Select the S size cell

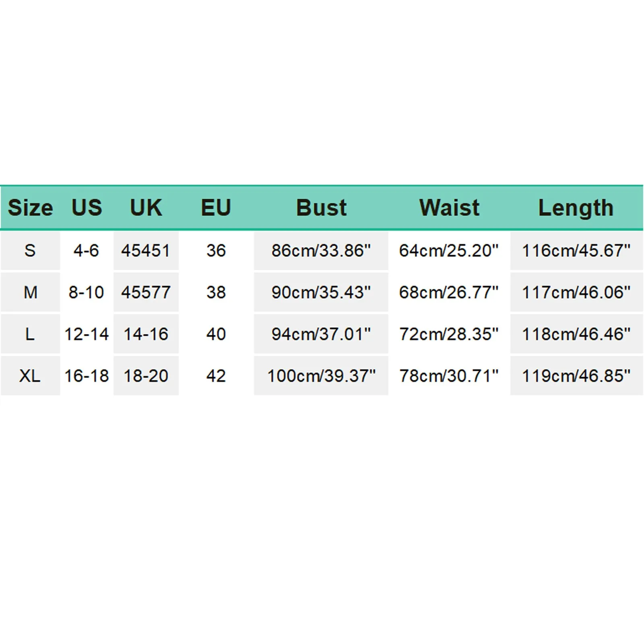[x=30, y=250]
